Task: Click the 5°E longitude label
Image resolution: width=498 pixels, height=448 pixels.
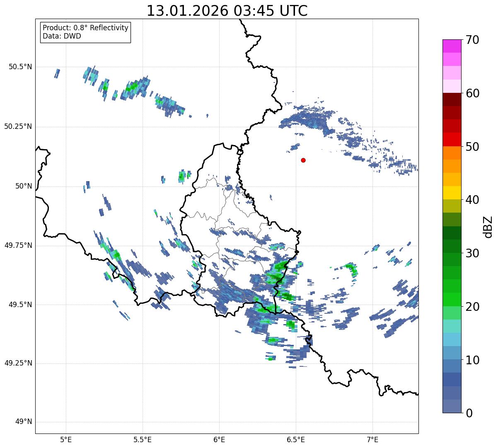Action: [66, 439]
